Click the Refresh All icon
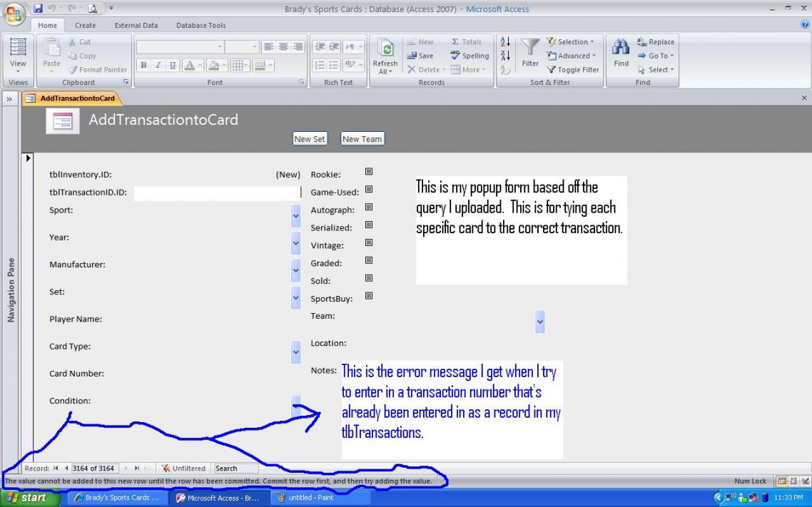 (385, 48)
